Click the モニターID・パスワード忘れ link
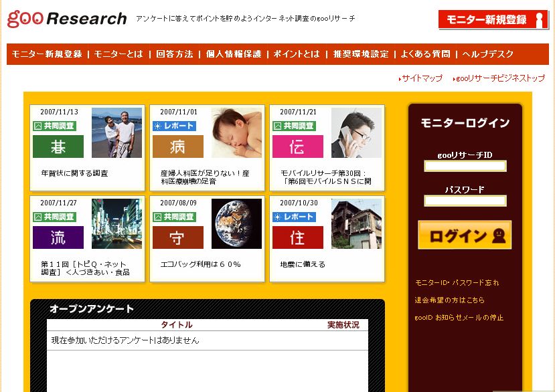The height and width of the screenshot is (392, 555). tap(457, 283)
